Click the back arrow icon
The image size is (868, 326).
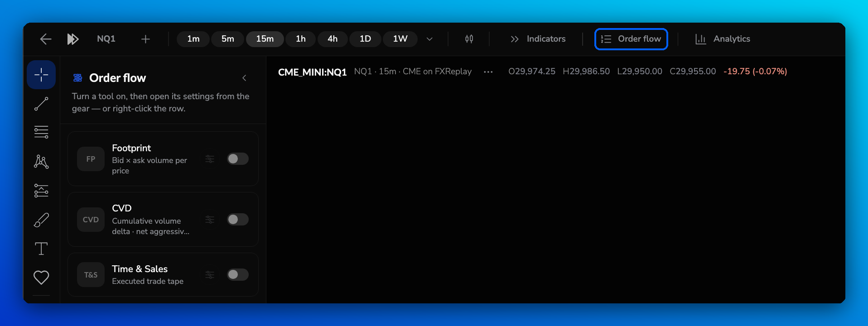coord(46,39)
